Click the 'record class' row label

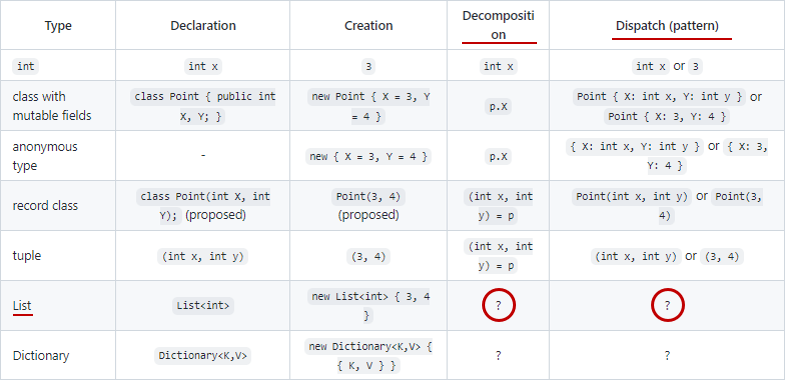pos(45,206)
